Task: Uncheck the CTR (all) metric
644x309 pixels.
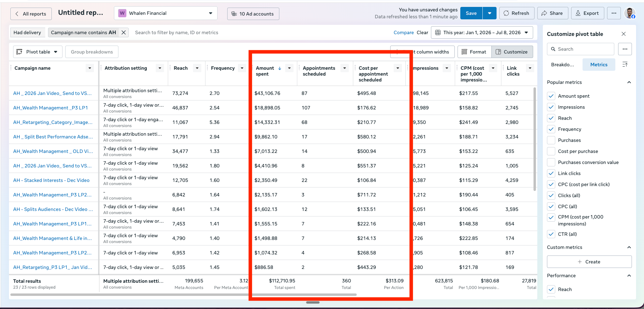Action: pyautogui.click(x=551, y=234)
